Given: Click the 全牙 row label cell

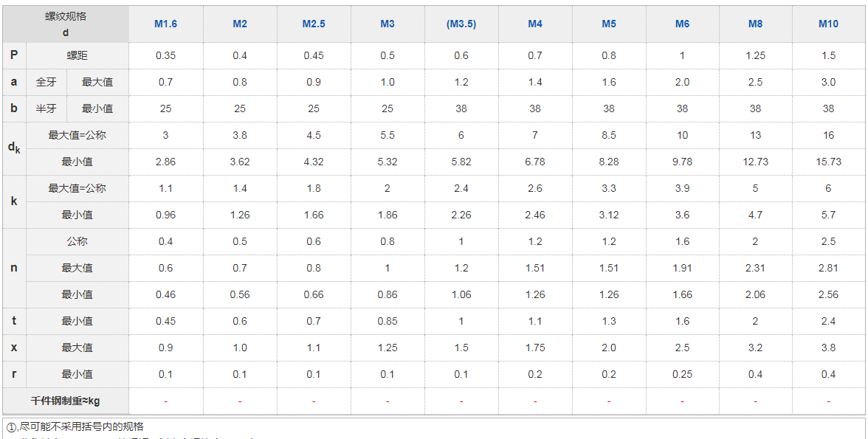Looking at the screenshot, I should [46, 82].
